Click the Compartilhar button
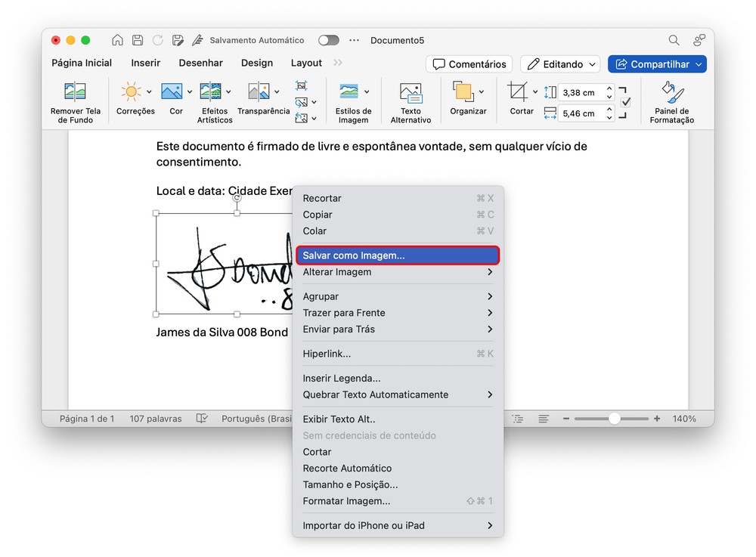This screenshot has width=756, height=557. (x=656, y=64)
